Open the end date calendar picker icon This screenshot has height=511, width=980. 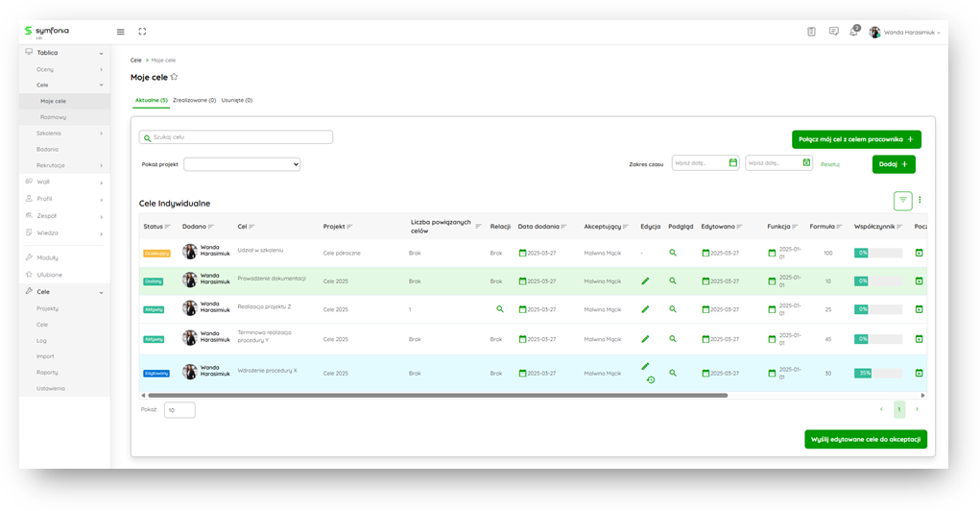pos(806,162)
